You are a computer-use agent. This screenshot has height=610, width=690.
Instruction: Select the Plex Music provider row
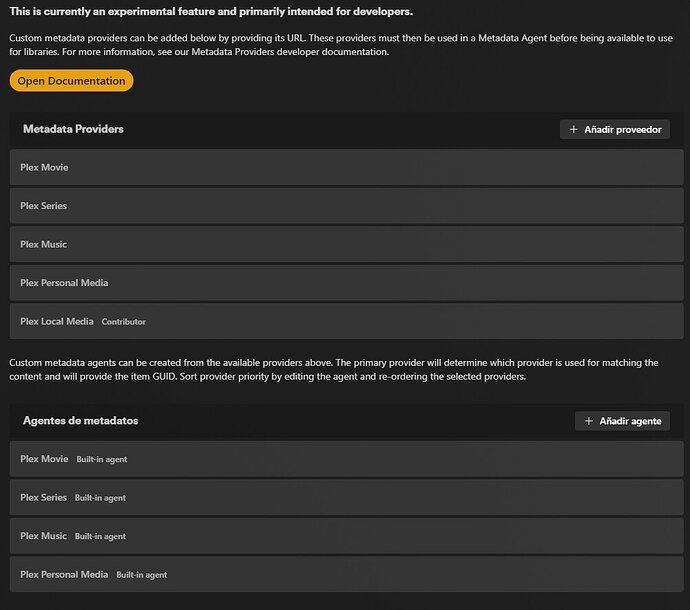pos(346,244)
